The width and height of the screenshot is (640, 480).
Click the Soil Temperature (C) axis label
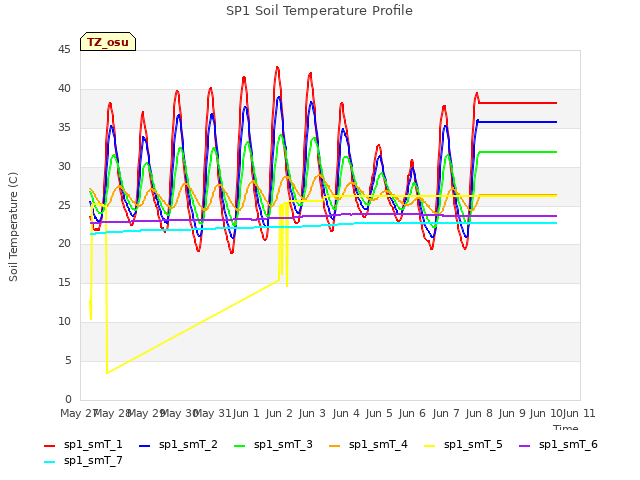click(x=13, y=227)
